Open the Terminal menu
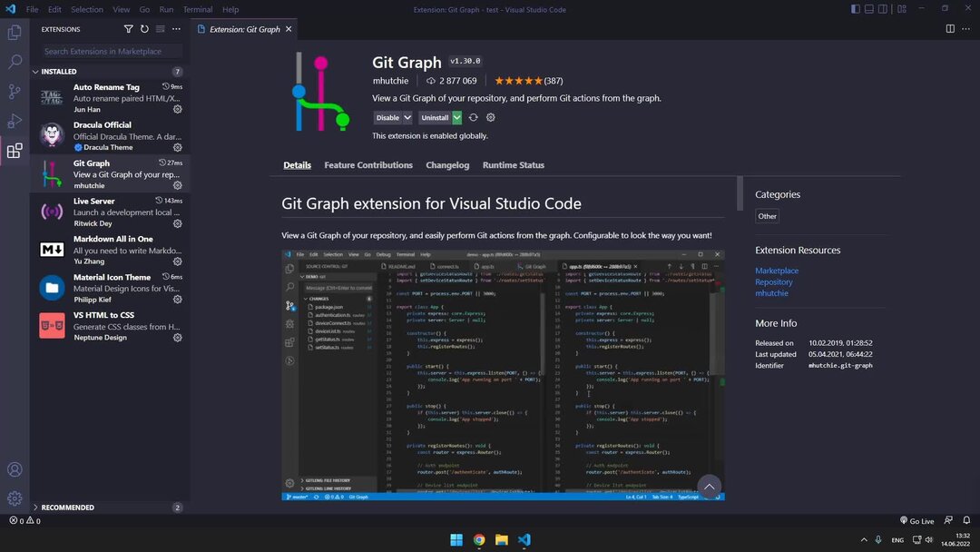Image resolution: width=980 pixels, height=552 pixels. click(x=198, y=9)
